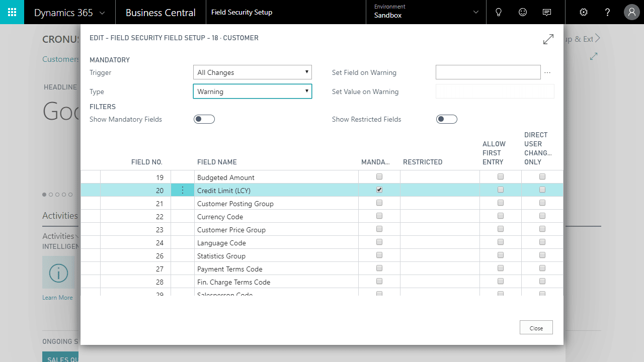Viewport: 644px width, 362px height.
Task: Expand the Environment Sandbox selector
Action: (x=426, y=12)
